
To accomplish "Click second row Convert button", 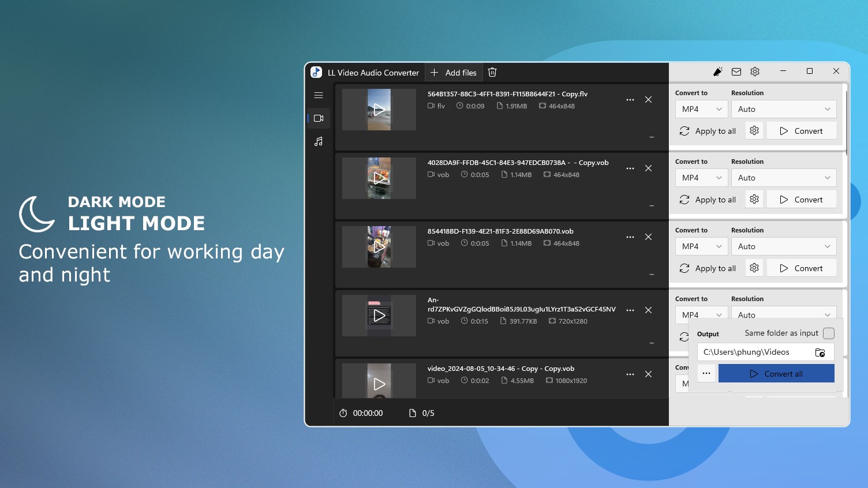I will click(802, 200).
